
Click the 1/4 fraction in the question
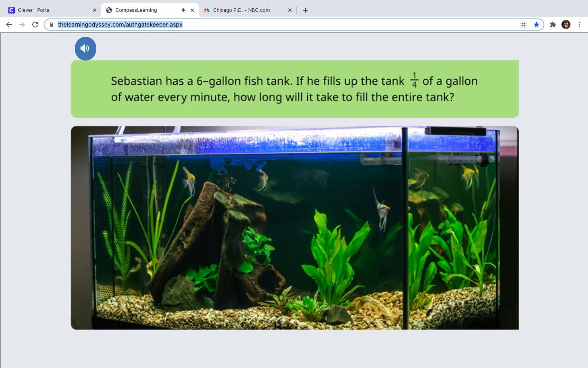tap(414, 80)
